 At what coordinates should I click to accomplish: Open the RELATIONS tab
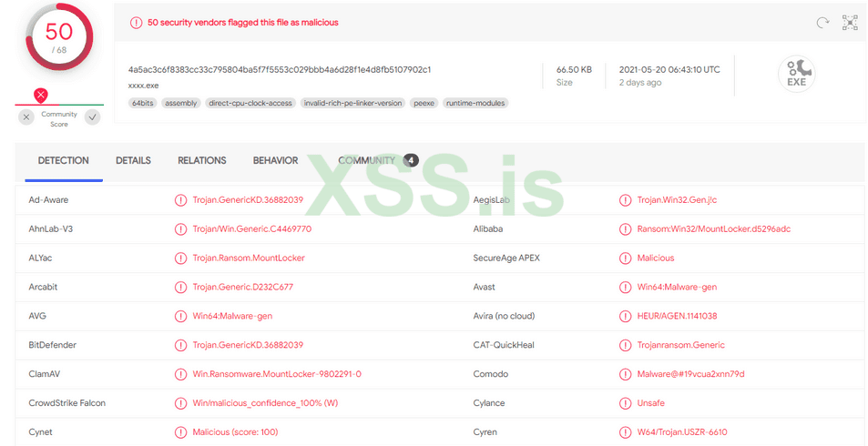click(x=201, y=160)
